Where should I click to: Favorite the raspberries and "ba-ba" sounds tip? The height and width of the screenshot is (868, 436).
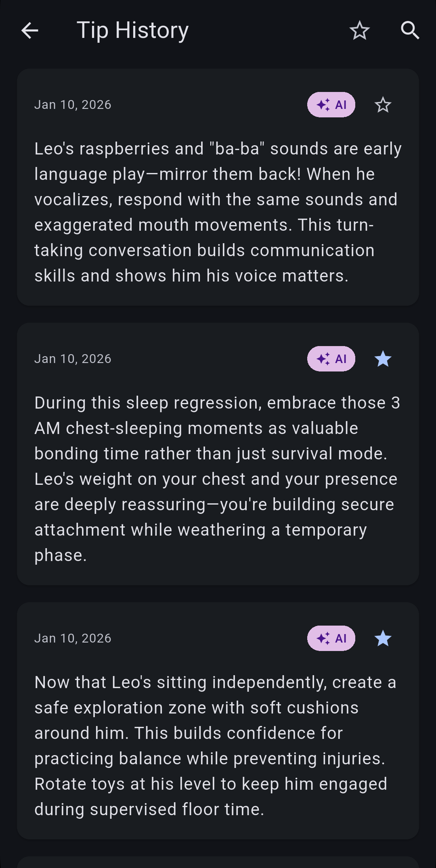[383, 105]
